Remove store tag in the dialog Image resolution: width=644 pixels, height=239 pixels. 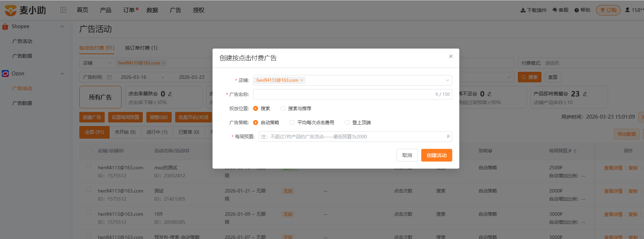pyautogui.click(x=302, y=80)
